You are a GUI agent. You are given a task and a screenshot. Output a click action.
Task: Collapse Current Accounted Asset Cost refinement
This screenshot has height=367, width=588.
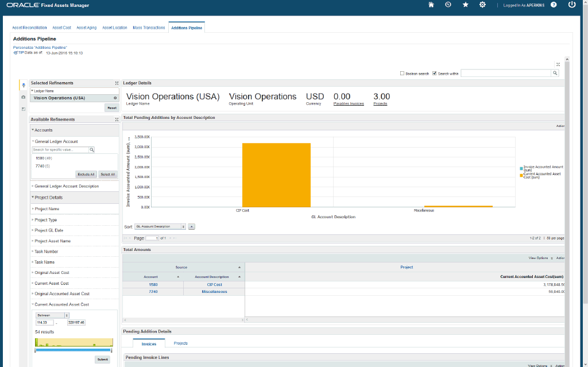coord(33,304)
